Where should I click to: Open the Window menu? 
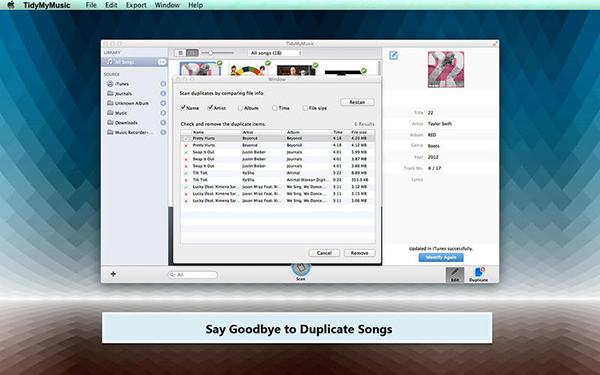[x=167, y=5]
